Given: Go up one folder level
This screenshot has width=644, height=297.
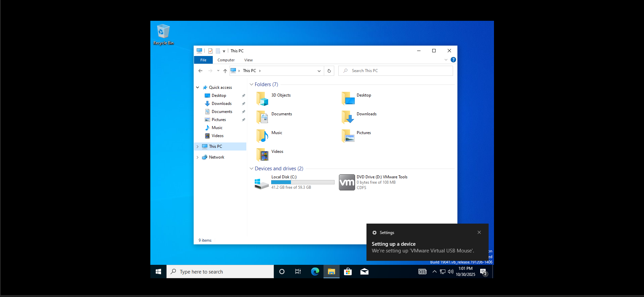Looking at the screenshot, I should coord(225,71).
